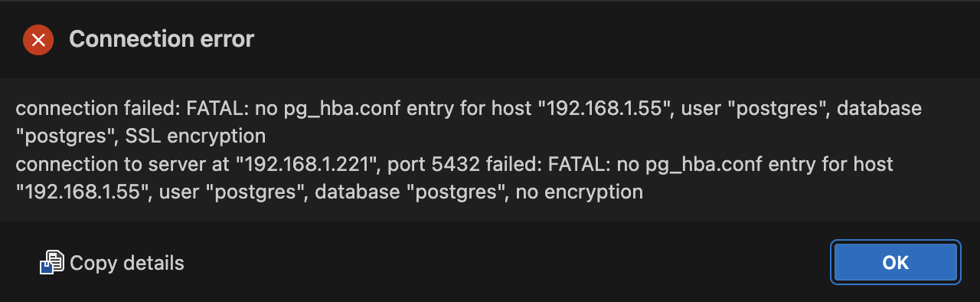Screen dimensions: 980x302
Task: Click the word "database" ending the first line
Action: point(879,109)
